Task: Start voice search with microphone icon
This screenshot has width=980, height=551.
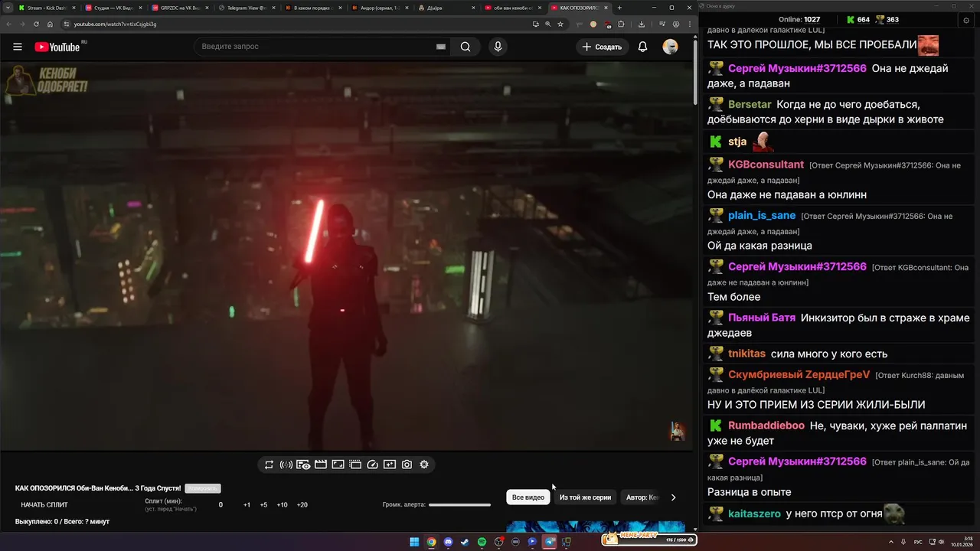Action: pos(498,47)
